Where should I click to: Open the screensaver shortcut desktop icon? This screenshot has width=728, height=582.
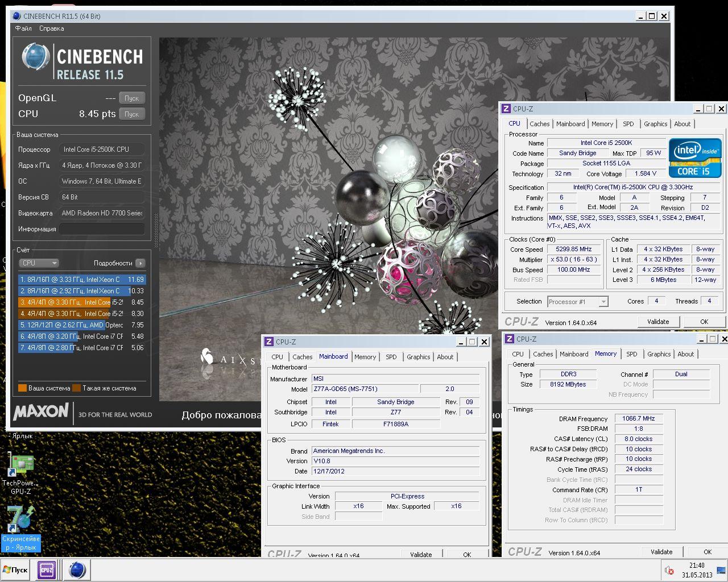pos(20,528)
